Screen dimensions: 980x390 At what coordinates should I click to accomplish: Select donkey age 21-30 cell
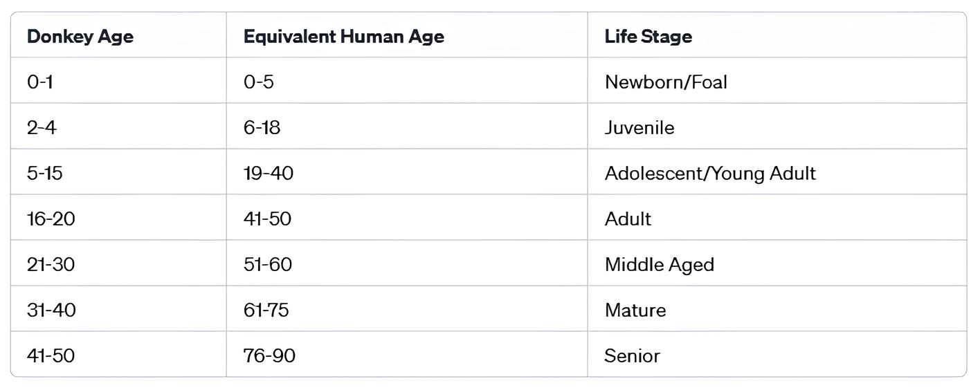click(x=51, y=265)
